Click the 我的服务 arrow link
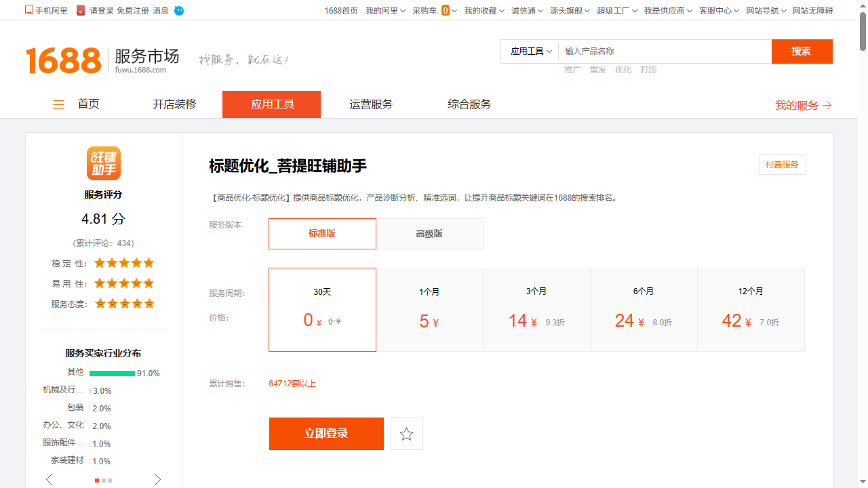 pos(804,105)
